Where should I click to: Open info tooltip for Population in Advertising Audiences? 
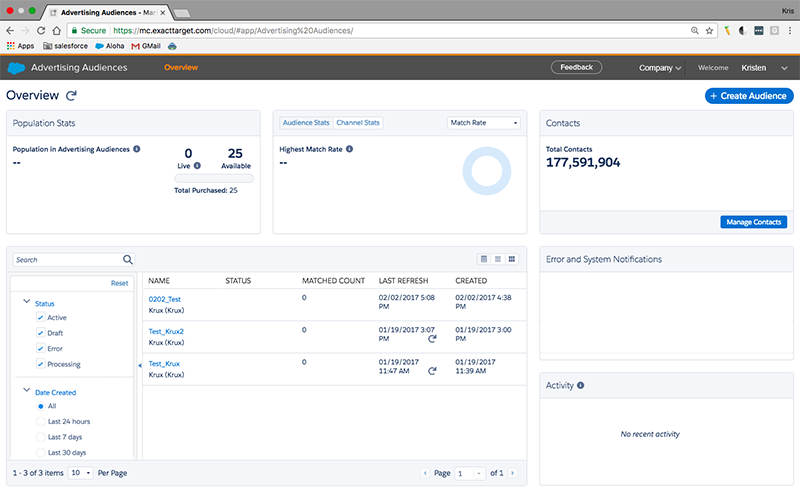click(x=137, y=149)
